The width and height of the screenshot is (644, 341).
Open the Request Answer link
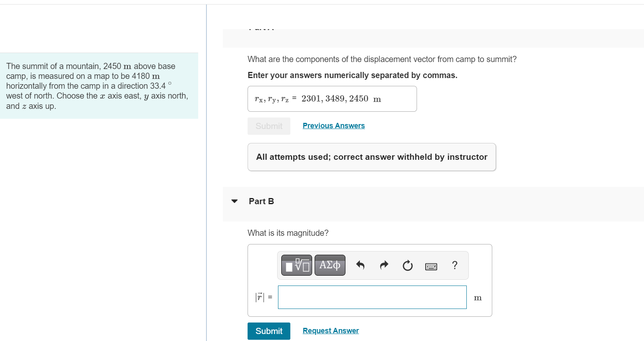[331, 331]
